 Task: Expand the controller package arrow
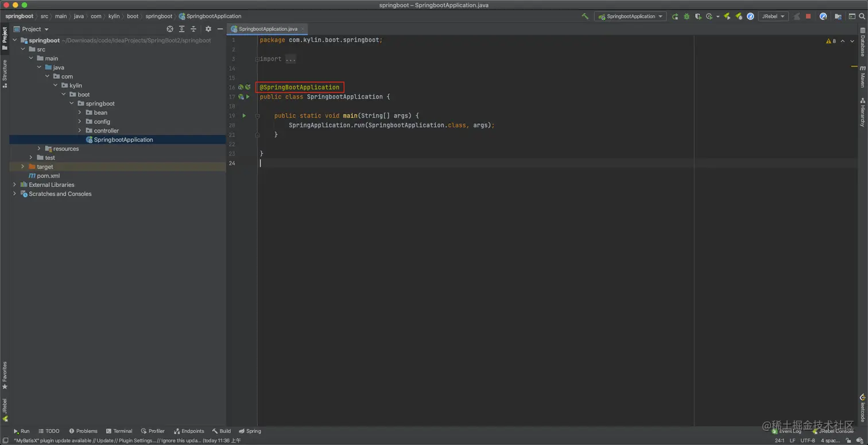coord(80,131)
